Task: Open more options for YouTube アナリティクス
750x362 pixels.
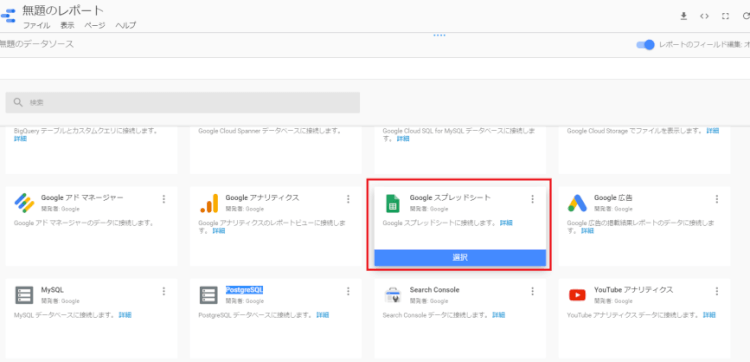Action: 717,291
